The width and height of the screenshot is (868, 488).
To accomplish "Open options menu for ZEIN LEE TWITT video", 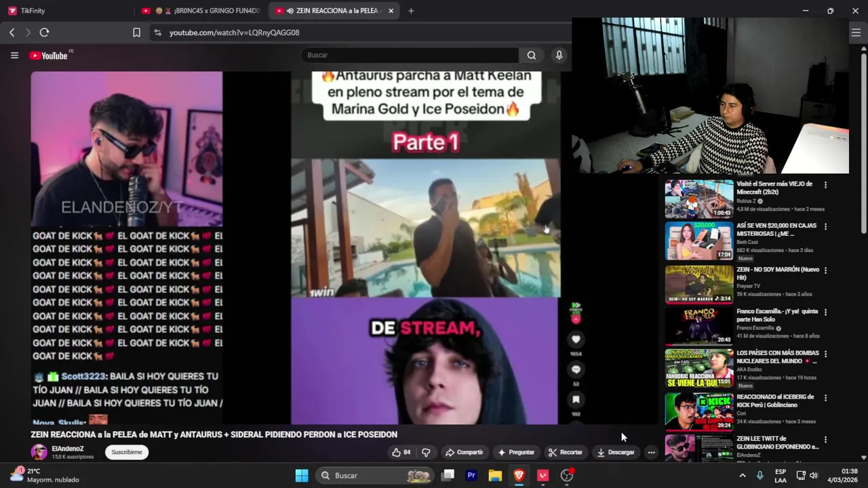I will (x=825, y=439).
